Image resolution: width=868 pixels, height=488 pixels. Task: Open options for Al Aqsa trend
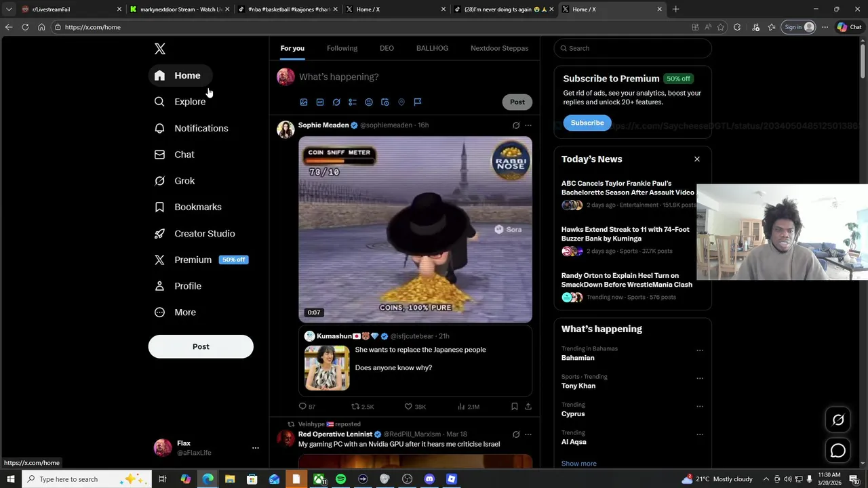coord(700,434)
